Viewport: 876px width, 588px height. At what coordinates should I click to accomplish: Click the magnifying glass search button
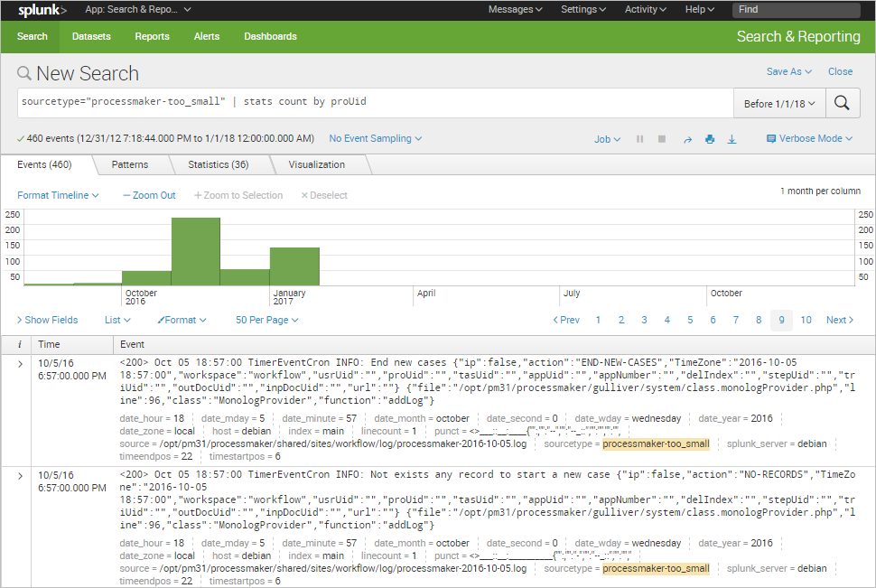[841, 103]
